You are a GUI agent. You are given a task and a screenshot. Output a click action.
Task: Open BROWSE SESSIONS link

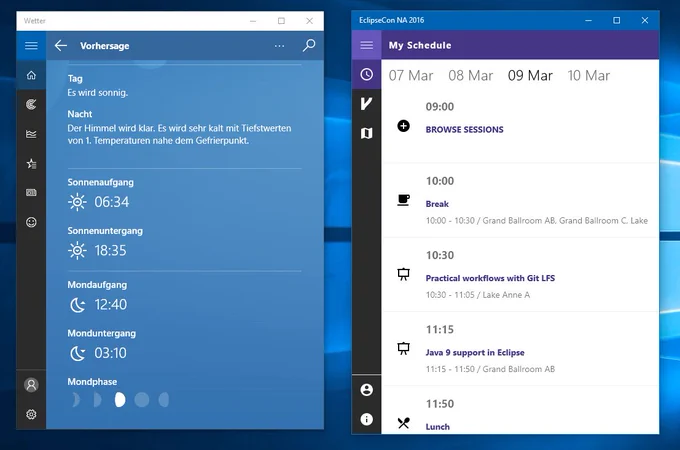[x=464, y=130]
